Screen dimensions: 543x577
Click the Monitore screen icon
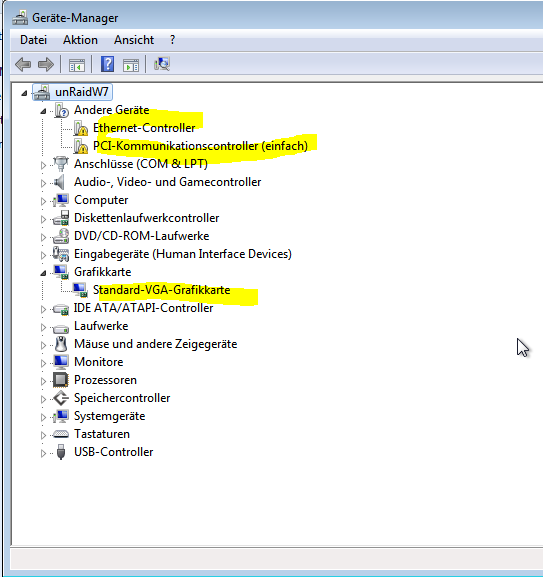[61, 362]
